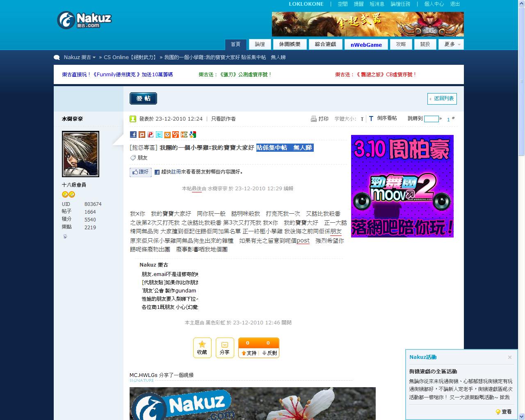Click the green author icon beside post date

point(133,119)
